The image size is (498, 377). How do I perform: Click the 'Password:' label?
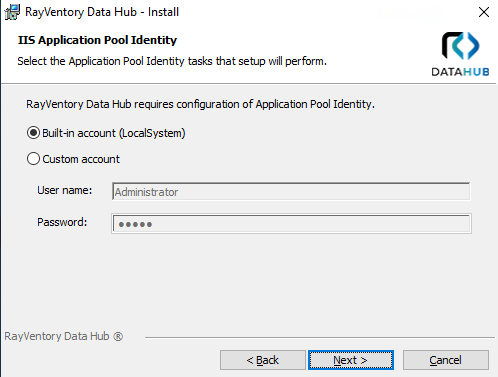(x=62, y=222)
